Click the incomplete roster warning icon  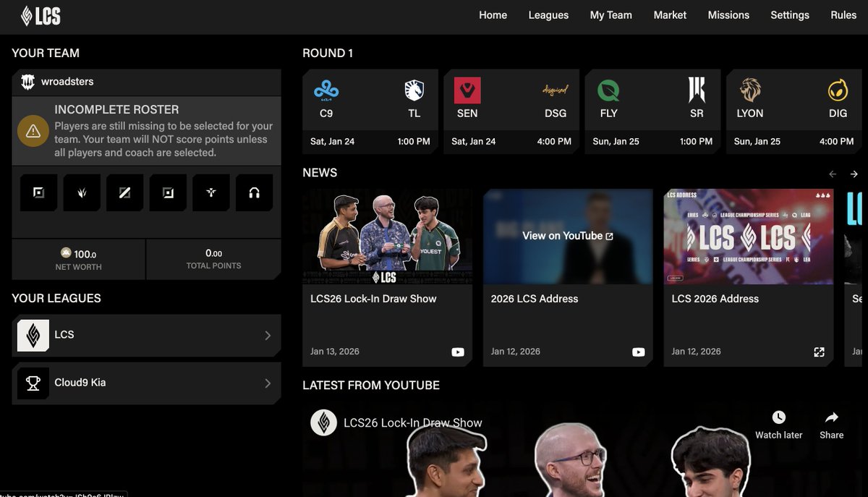click(33, 131)
